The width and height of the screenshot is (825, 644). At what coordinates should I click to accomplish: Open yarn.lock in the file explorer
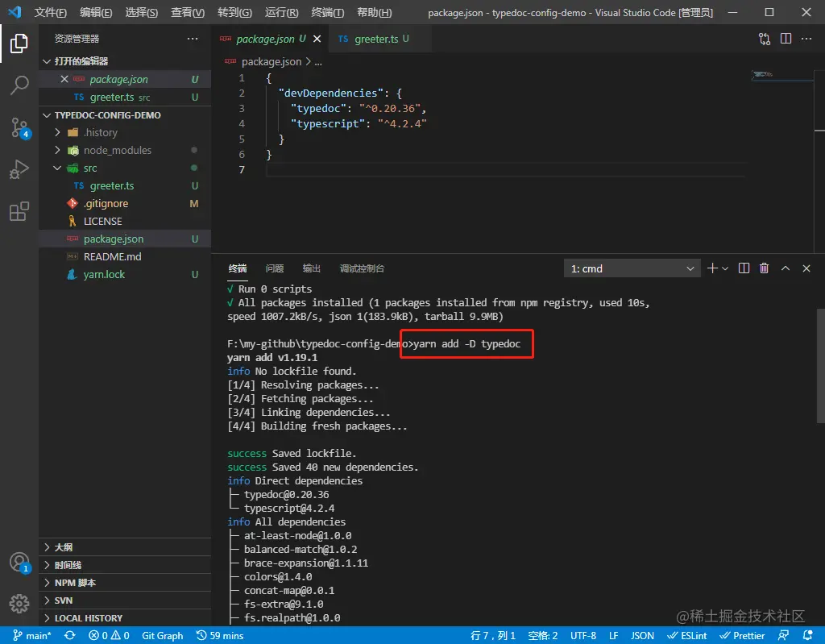pyautogui.click(x=104, y=274)
